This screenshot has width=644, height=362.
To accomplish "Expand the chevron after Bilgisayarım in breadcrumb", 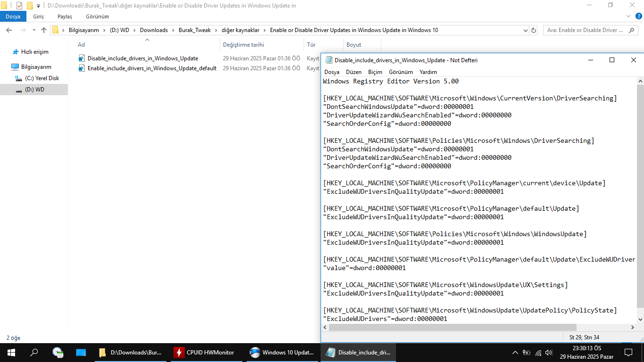I will [104, 30].
